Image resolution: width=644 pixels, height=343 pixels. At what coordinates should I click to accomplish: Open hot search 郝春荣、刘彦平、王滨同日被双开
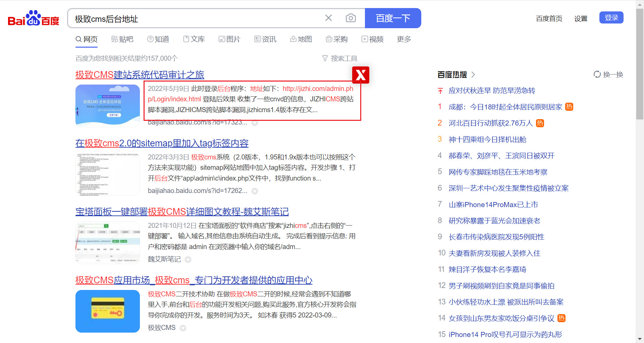pyautogui.click(x=501, y=156)
